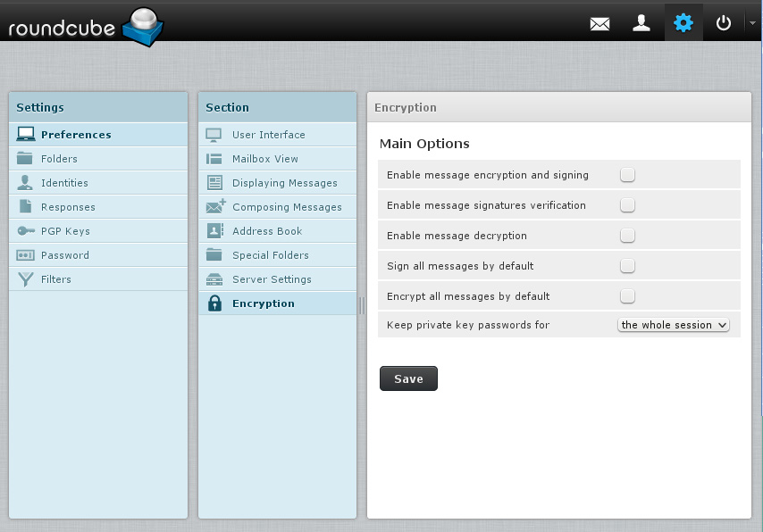
Task: Open Filters settings label
Action: (x=56, y=279)
